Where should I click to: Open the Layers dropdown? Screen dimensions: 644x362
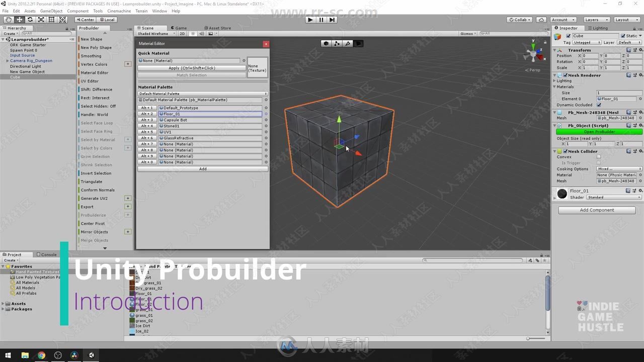click(596, 20)
